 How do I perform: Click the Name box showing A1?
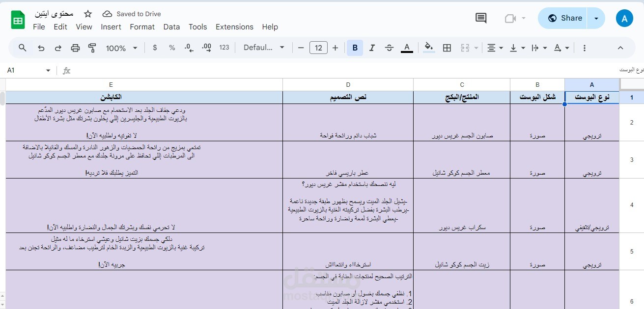pyautogui.click(x=25, y=70)
